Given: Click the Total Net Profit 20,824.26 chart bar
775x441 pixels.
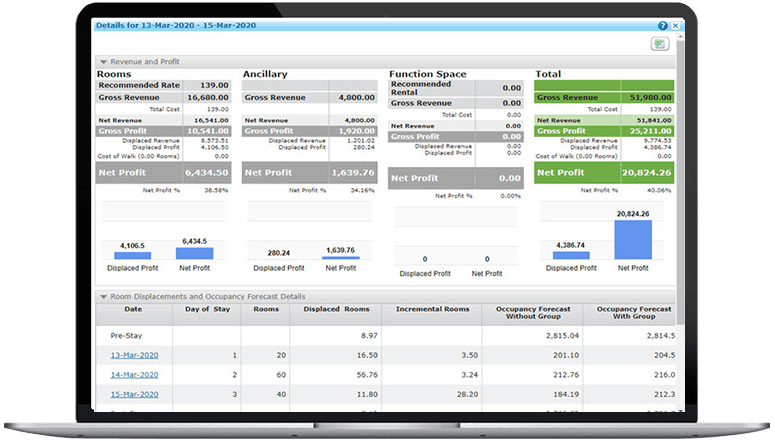Looking at the screenshot, I should pyautogui.click(x=633, y=241).
